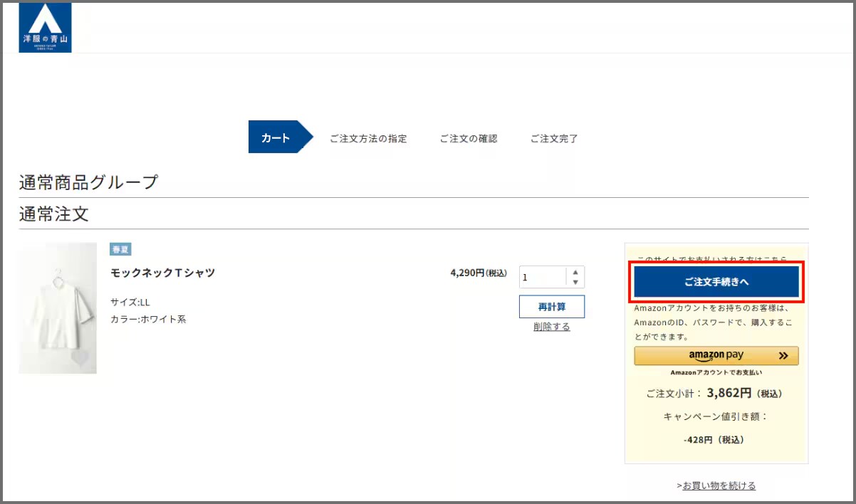
Task: Click the 洋服の青山 logo
Action: pos(45,28)
